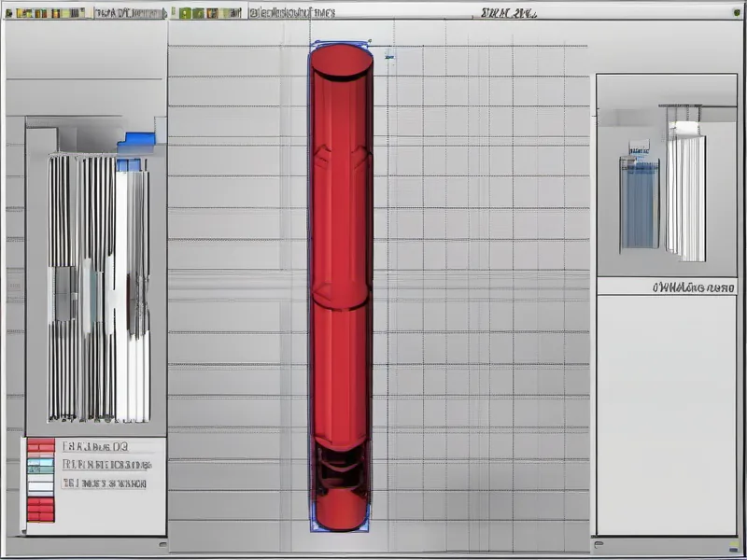Open the italic label at the top right

pyautogui.click(x=508, y=13)
